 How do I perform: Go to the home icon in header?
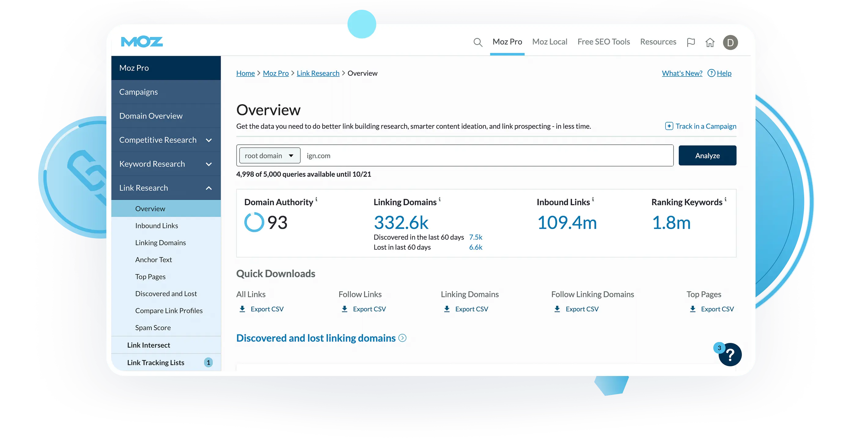tap(710, 42)
